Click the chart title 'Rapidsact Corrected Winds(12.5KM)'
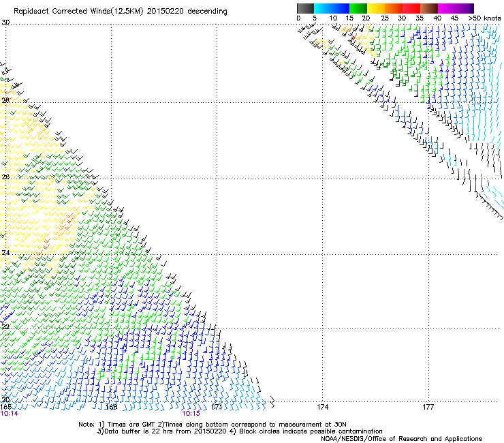 click(78, 12)
